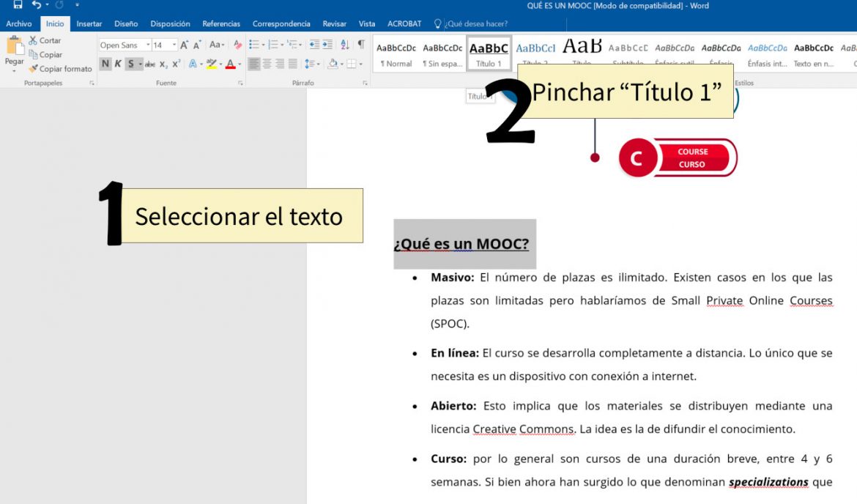Apply a multilevel list

(x=292, y=45)
